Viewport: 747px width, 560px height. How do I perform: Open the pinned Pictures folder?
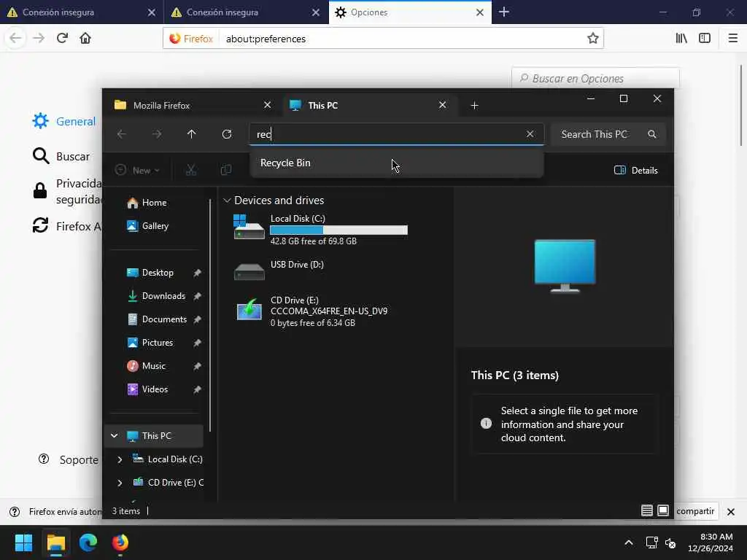(156, 343)
